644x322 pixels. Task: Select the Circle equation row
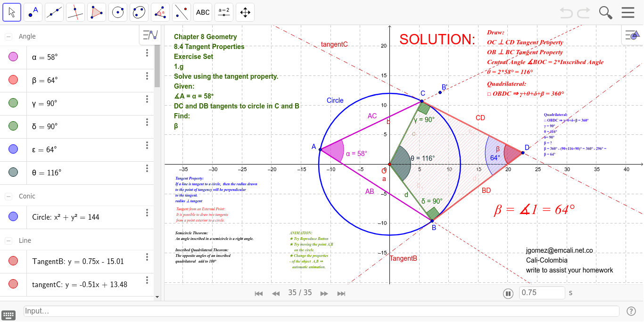[x=77, y=217]
